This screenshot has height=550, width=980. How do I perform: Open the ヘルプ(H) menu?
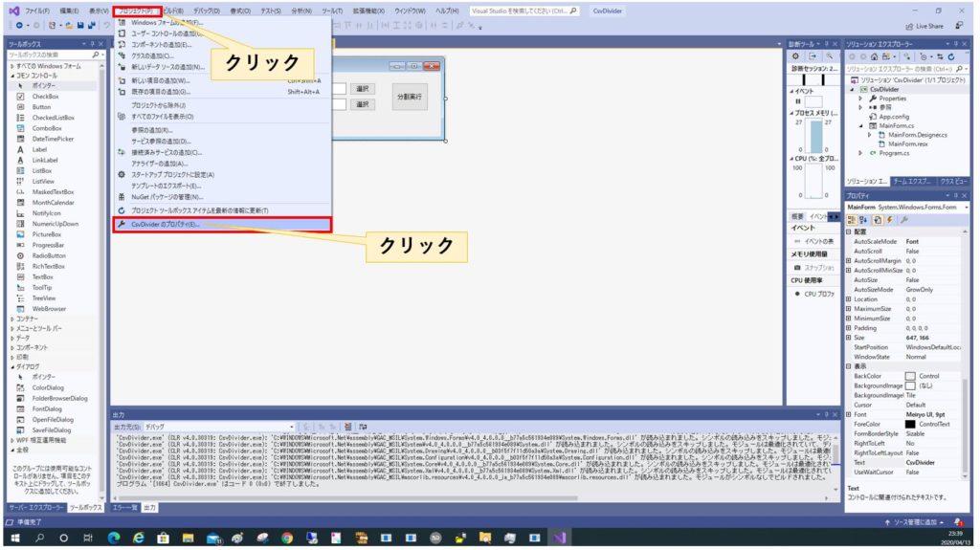click(447, 11)
